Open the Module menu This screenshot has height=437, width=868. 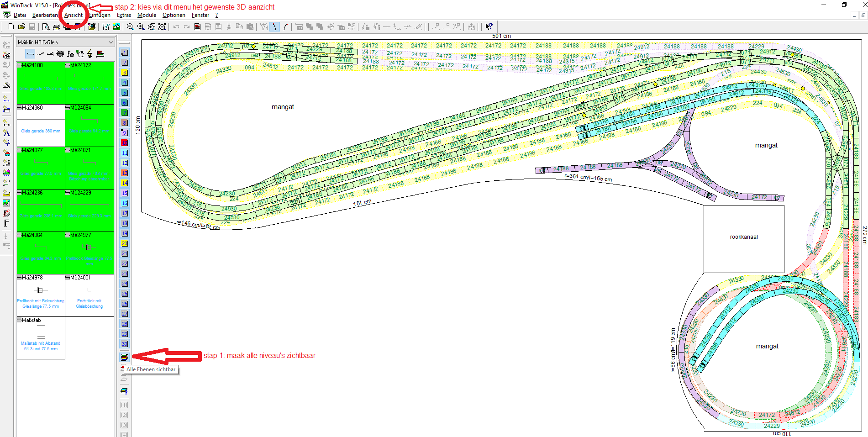click(147, 15)
